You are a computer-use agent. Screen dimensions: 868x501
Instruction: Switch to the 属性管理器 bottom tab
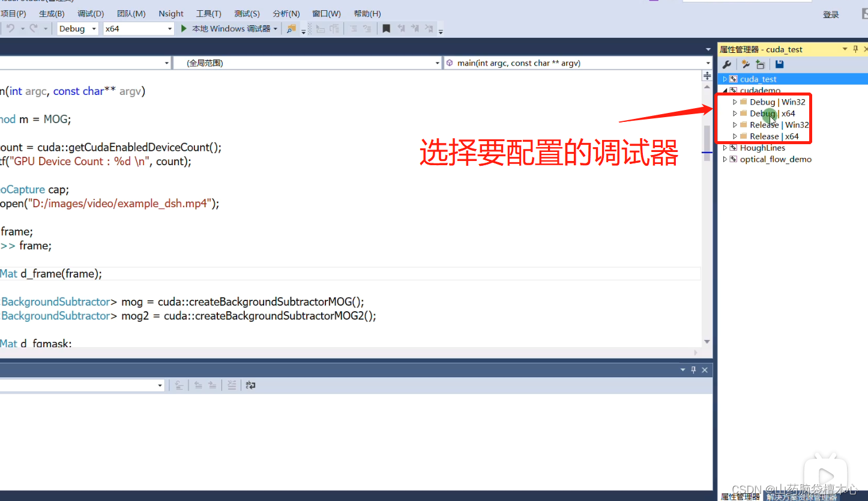coord(740,497)
